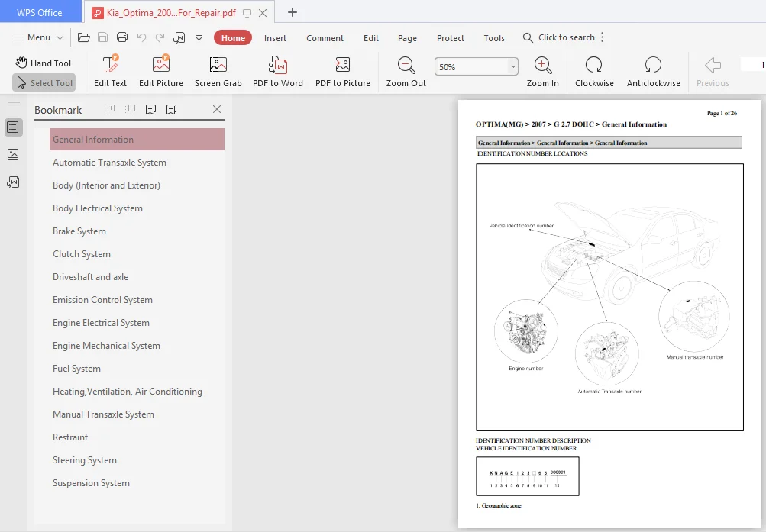Screen dimensions: 766x532
Task: Show the Bookmark sidebar panel icon
Action: point(13,127)
